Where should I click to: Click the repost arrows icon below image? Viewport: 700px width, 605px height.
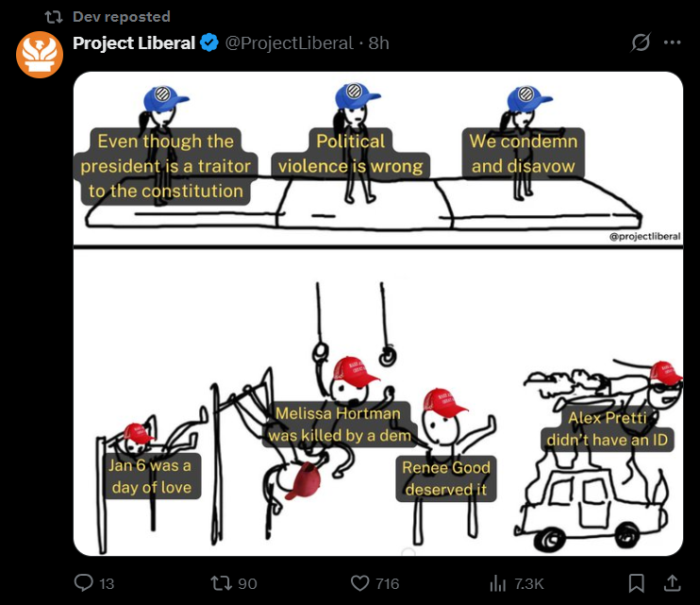coord(222,582)
